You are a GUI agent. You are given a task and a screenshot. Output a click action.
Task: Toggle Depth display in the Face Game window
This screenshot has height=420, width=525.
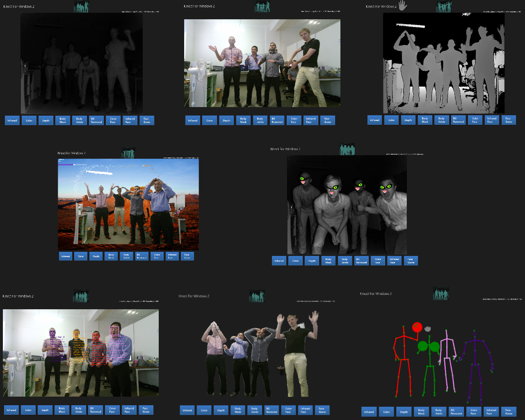pyautogui.click(x=96, y=256)
